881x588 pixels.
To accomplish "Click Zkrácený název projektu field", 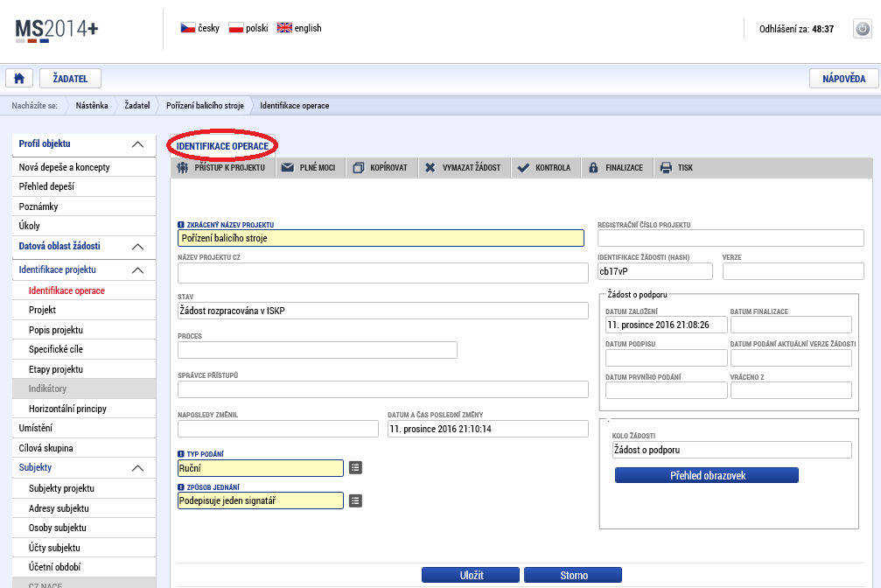I will coord(381,238).
